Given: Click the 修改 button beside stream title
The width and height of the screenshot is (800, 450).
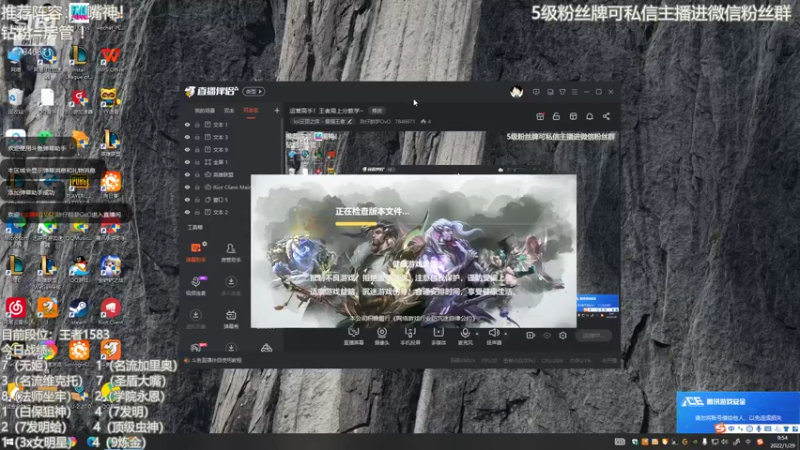Looking at the screenshot, I should 377,111.
